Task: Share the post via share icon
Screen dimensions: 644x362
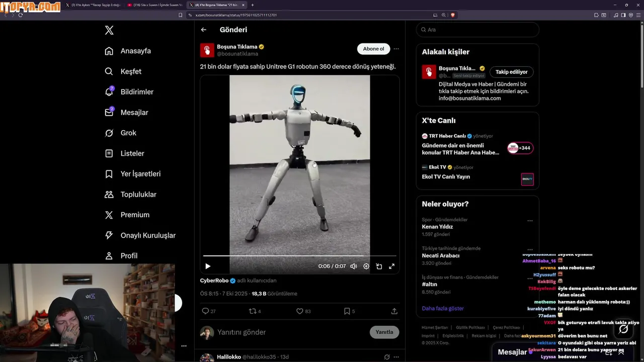Action: 394,311
